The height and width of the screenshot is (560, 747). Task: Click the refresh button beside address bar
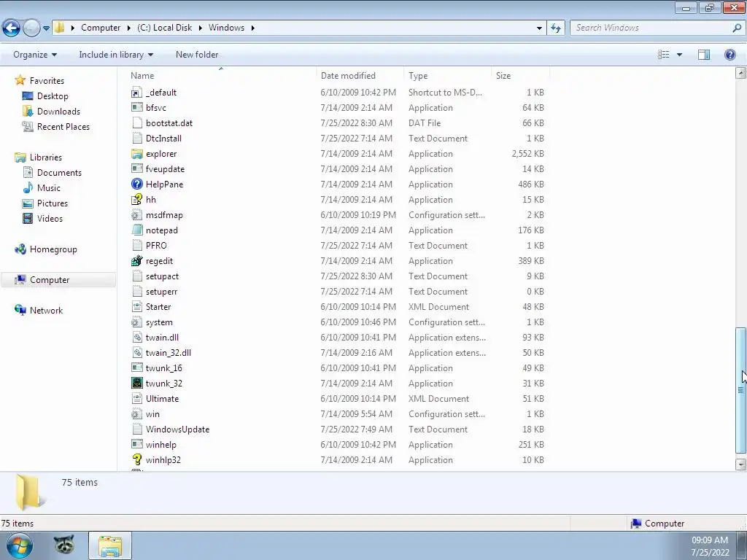pyautogui.click(x=556, y=28)
